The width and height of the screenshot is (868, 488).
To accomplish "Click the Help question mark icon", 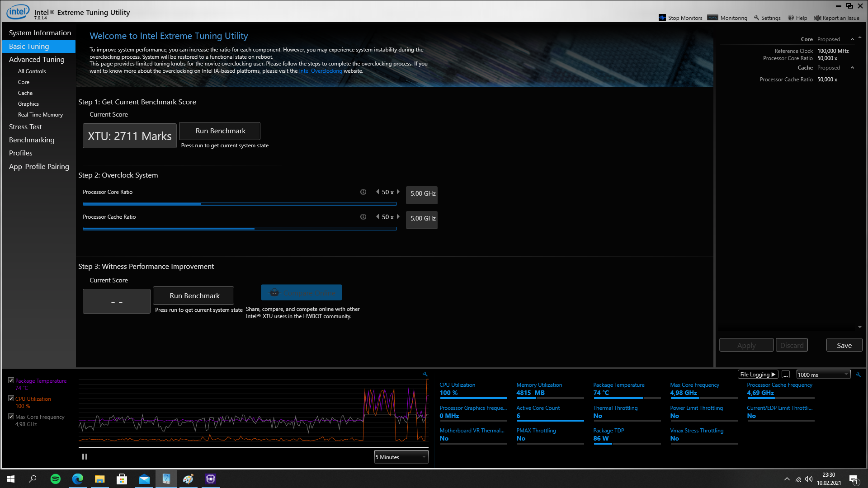I will 791,18.
